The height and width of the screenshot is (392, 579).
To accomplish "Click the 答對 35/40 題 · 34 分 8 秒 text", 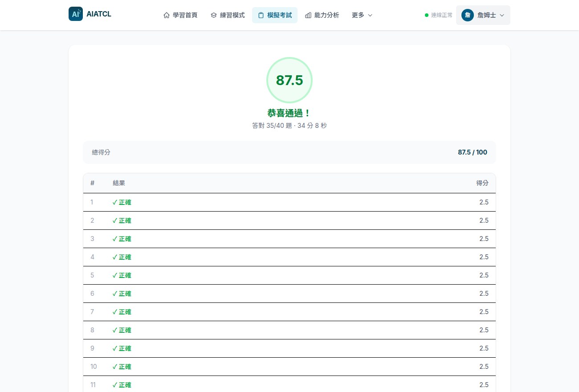I will 289,126.
